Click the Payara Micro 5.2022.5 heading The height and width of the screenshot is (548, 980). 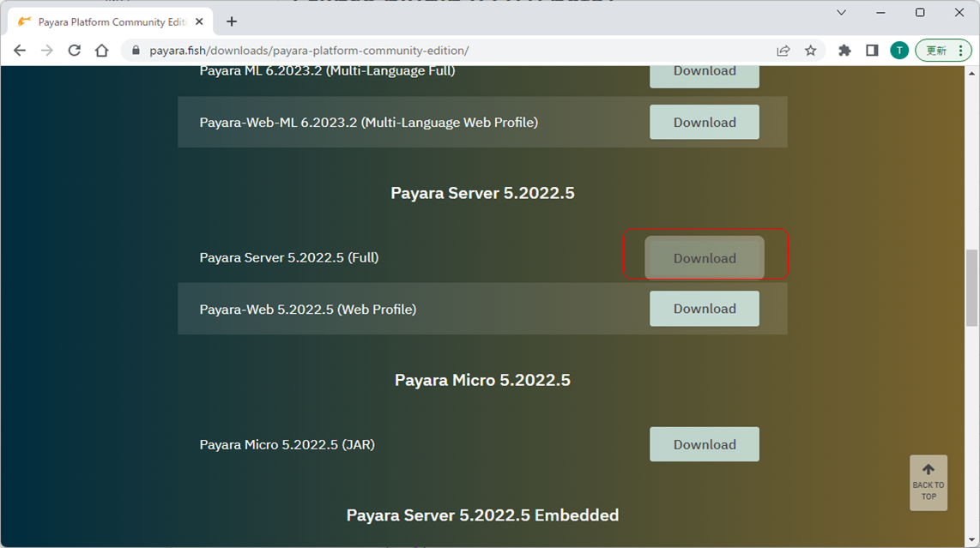(482, 380)
